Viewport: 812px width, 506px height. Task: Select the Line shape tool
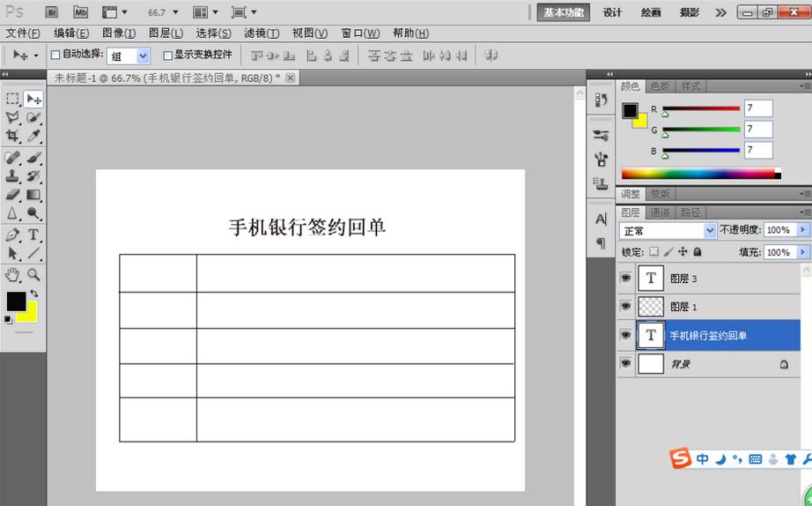[x=33, y=254]
